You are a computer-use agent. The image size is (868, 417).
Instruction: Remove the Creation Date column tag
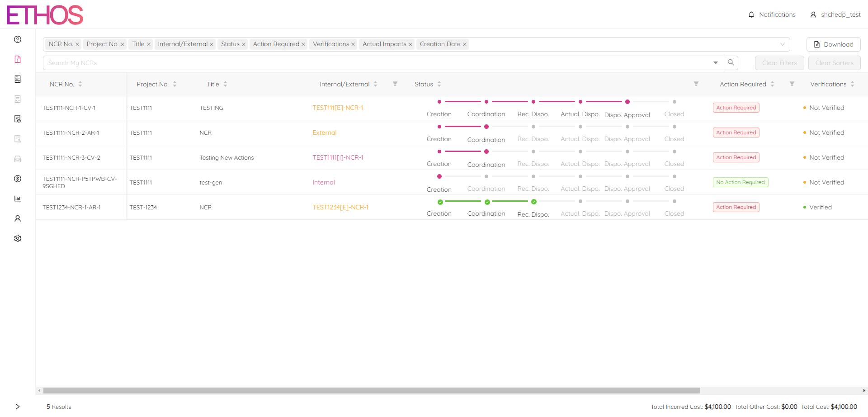[465, 44]
